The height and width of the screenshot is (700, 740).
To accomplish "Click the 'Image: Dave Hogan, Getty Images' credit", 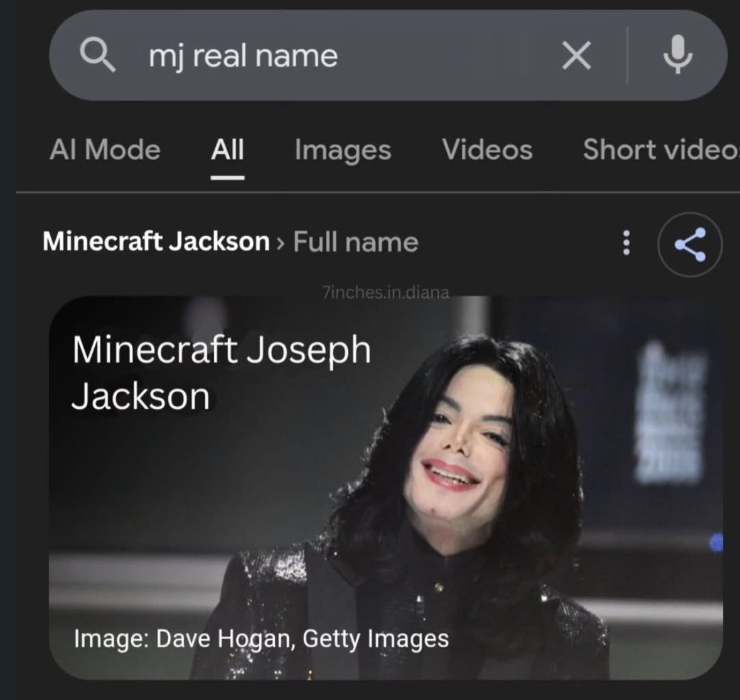I will point(262,638).
